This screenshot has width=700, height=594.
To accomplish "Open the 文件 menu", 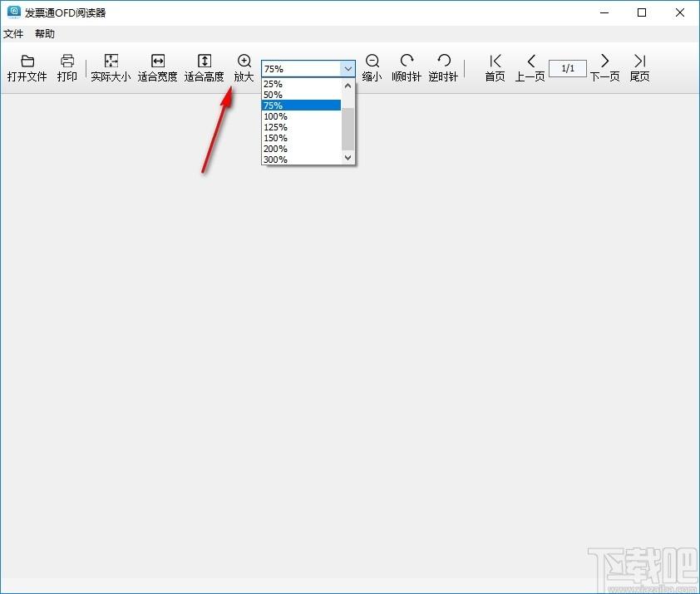I will (13, 34).
